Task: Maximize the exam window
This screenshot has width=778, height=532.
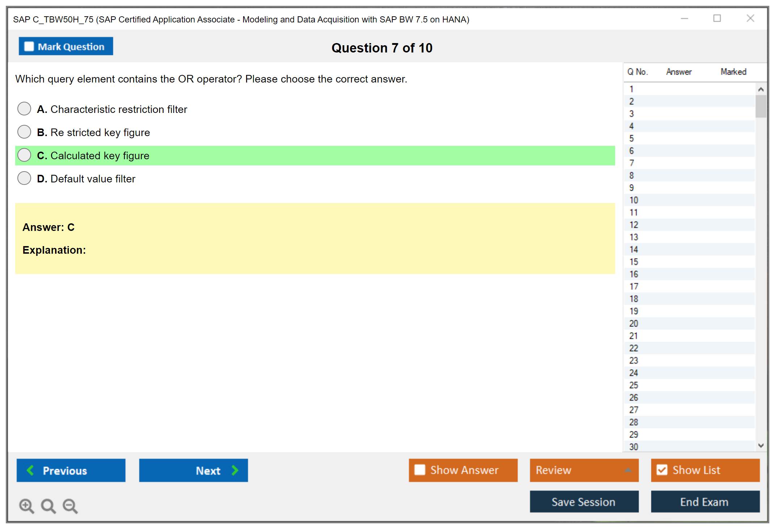Action: (717, 18)
